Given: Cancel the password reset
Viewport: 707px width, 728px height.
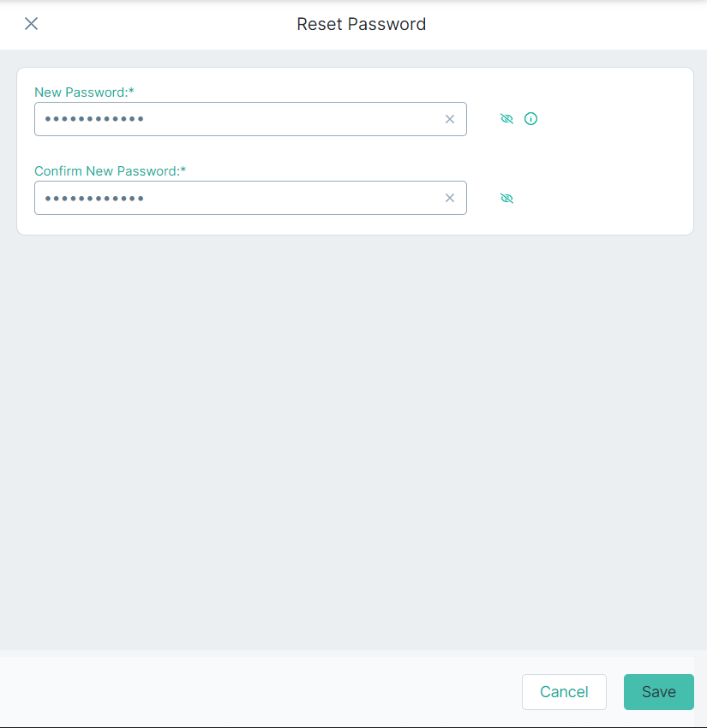Looking at the screenshot, I should click(x=564, y=692).
